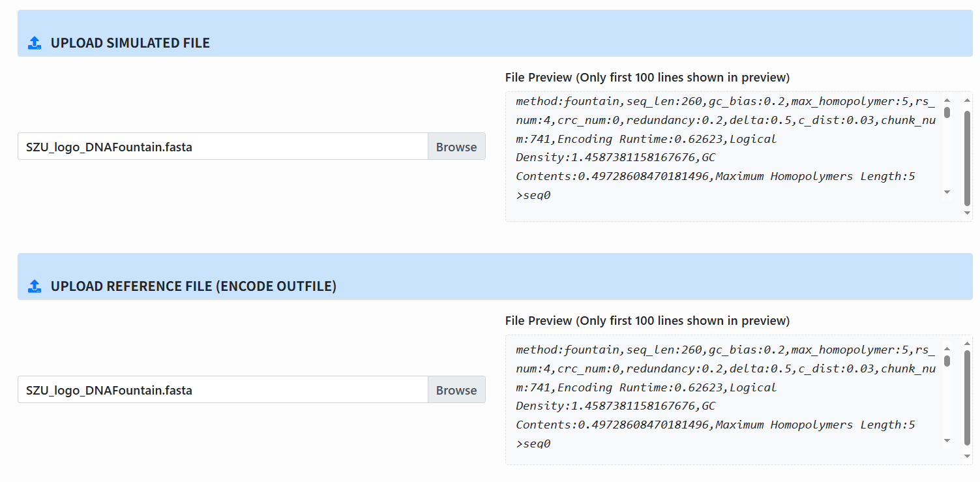Click the simulated File Preview heading
The image size is (980, 482).
tap(647, 77)
